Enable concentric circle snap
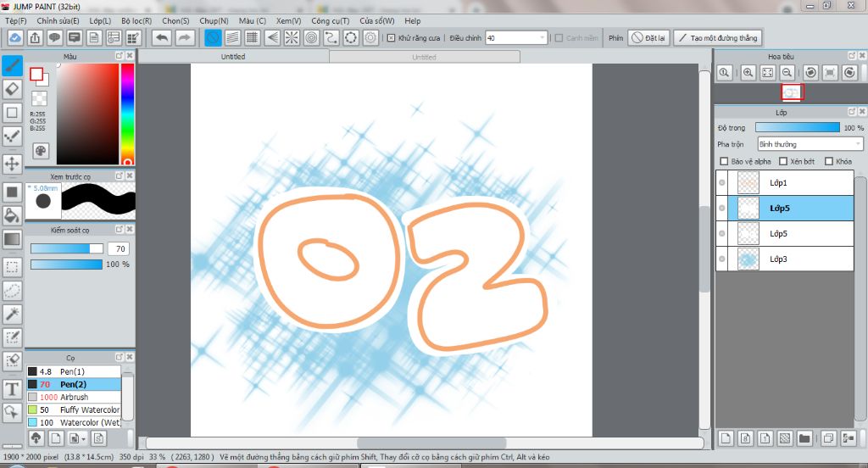This screenshot has height=468, width=868. click(x=312, y=37)
